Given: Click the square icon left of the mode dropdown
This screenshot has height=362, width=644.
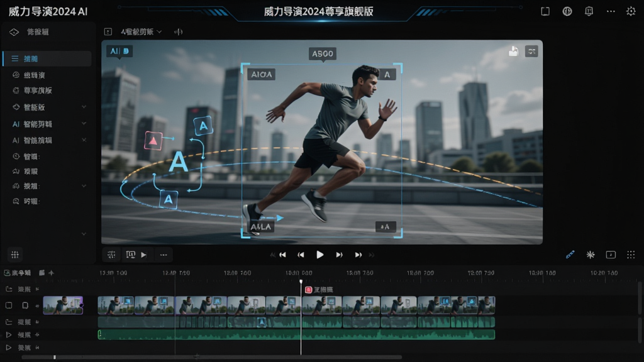Looking at the screenshot, I should (x=108, y=31).
